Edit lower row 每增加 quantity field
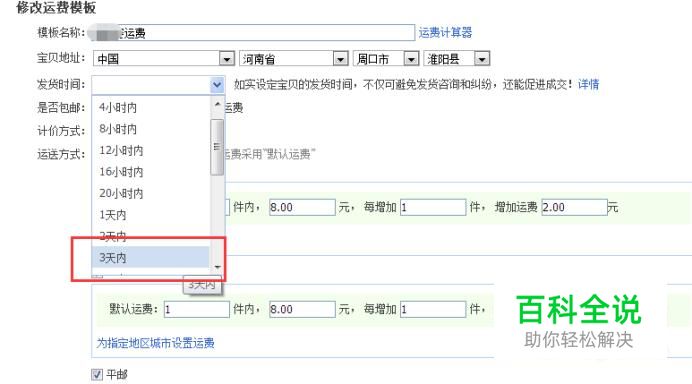 pos(433,309)
